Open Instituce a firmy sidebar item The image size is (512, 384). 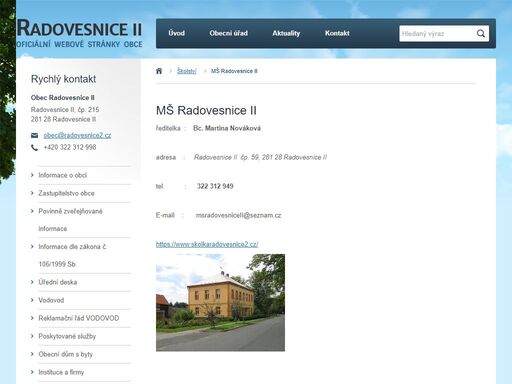click(x=61, y=372)
